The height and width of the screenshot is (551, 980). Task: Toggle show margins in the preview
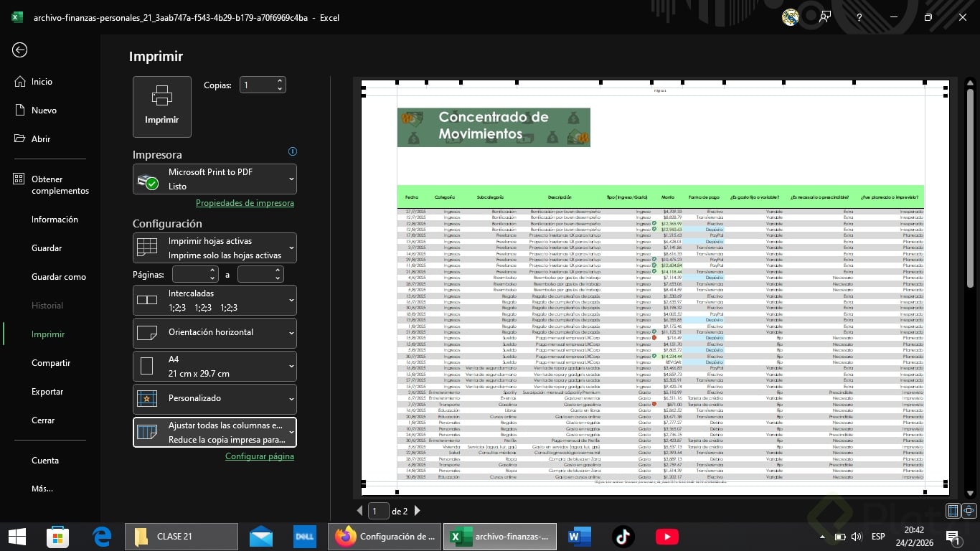click(x=953, y=511)
